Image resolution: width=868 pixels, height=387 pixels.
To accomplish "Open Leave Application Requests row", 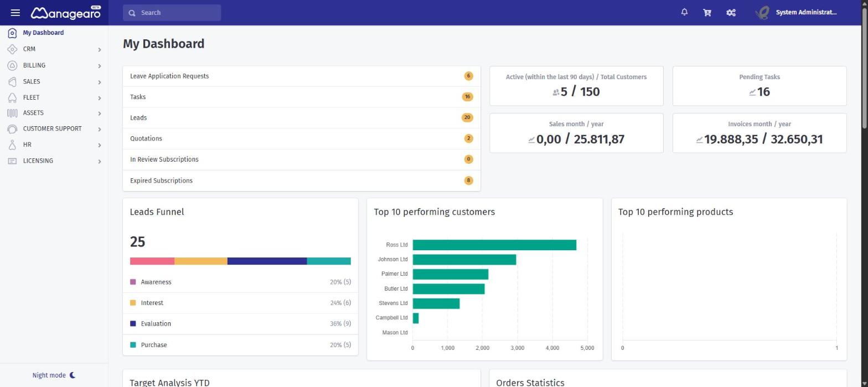I will (302, 76).
